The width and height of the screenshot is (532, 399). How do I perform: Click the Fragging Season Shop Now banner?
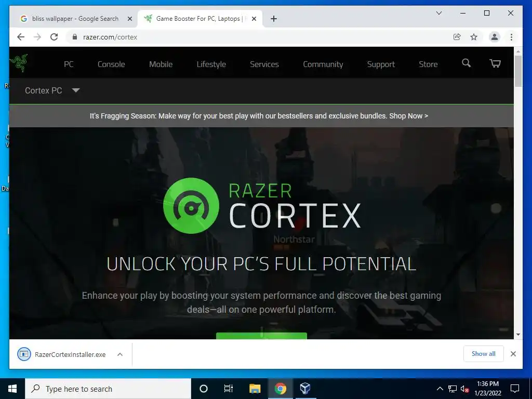[x=259, y=116]
